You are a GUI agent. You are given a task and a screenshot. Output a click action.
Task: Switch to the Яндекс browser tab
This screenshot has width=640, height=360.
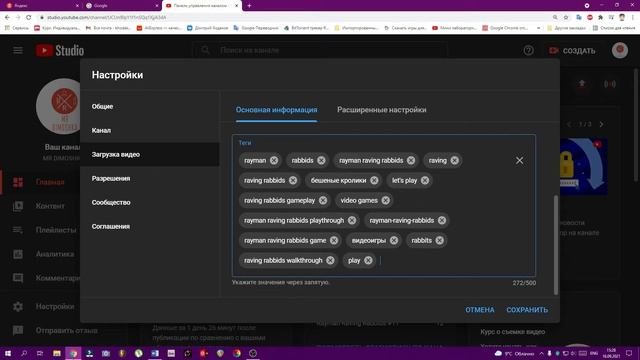point(42,6)
